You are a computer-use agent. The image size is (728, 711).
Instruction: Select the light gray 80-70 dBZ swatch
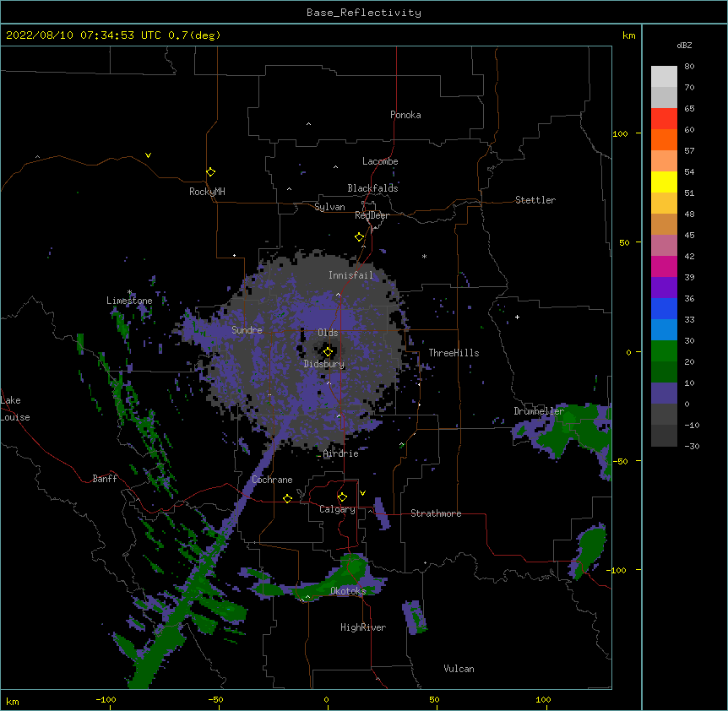pyautogui.click(x=664, y=77)
